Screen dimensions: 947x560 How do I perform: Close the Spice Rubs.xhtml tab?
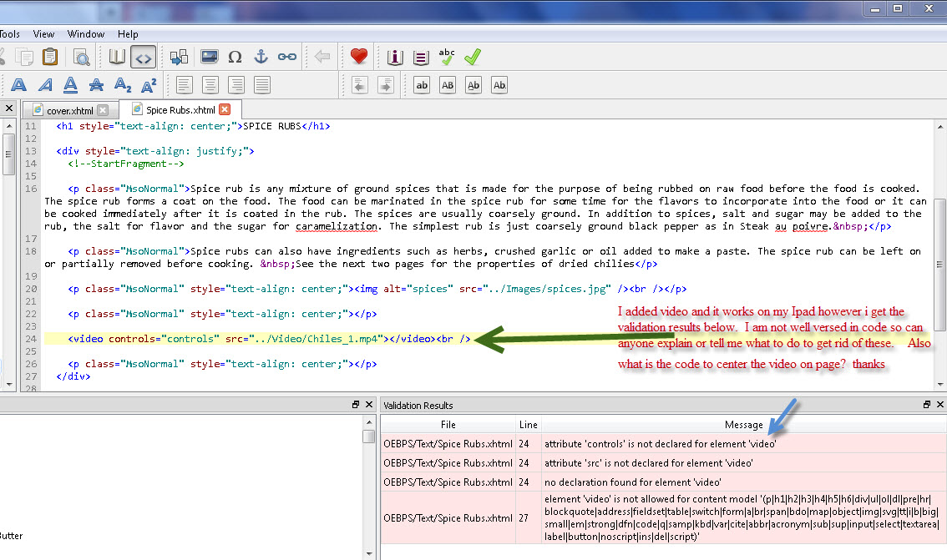224,110
